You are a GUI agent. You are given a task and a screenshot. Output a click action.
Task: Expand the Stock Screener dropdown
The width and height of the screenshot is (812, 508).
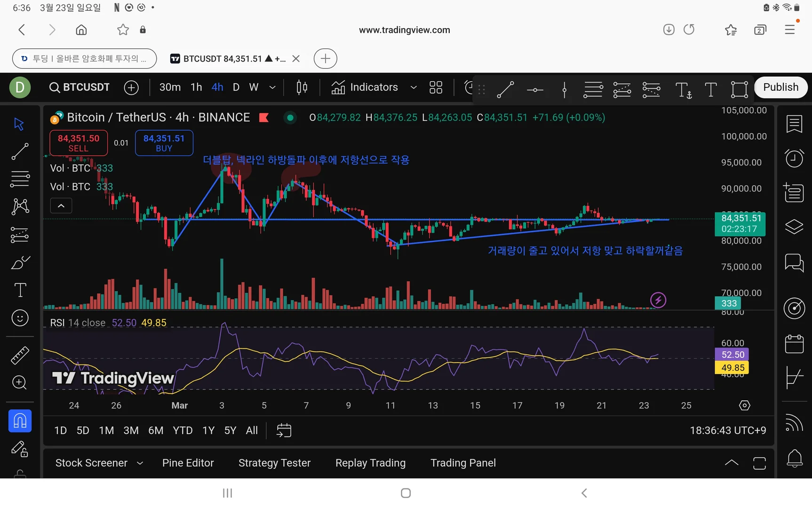pos(140,463)
